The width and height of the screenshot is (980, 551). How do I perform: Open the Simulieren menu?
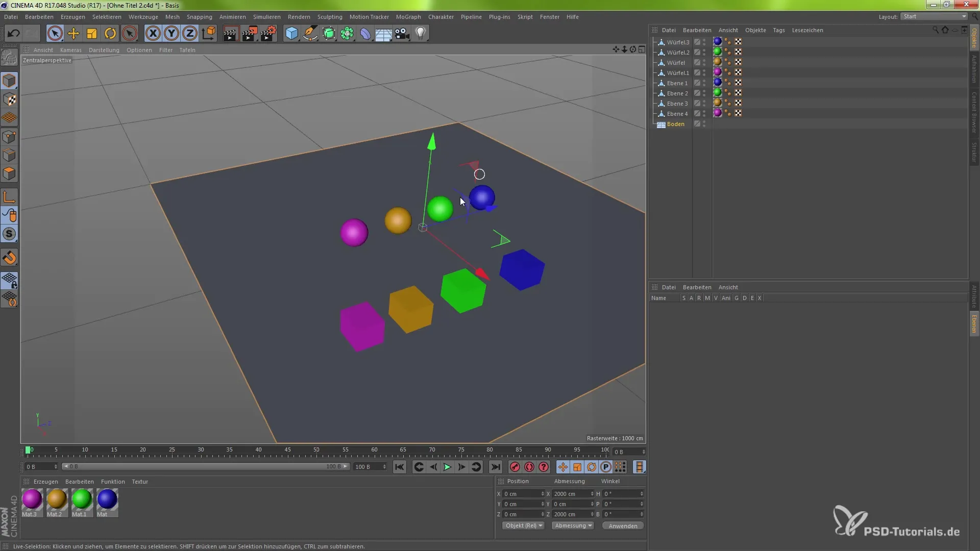(x=266, y=17)
